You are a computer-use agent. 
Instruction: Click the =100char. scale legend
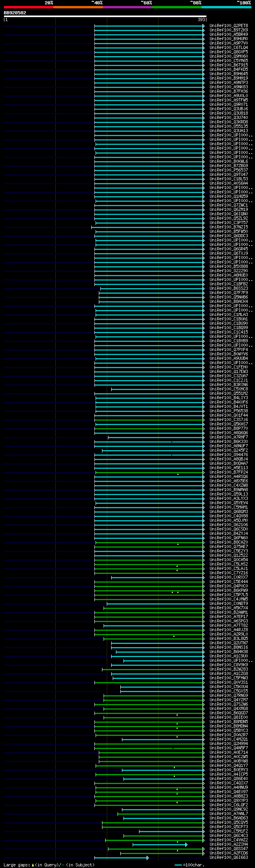pyautogui.click(x=190, y=865)
